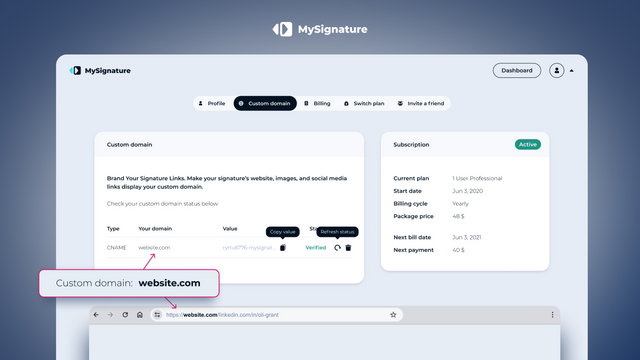The width and height of the screenshot is (640, 360).
Task: Click the truncated CNAME value text
Action: (249, 248)
